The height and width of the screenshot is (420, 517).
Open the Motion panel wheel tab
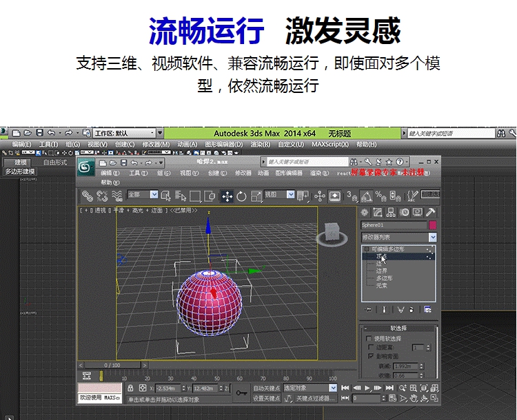pos(404,213)
